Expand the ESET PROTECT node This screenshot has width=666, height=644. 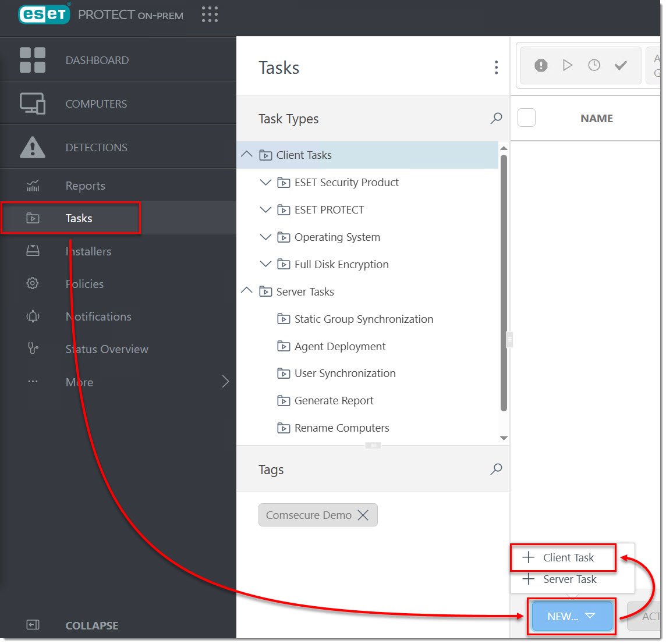(265, 209)
